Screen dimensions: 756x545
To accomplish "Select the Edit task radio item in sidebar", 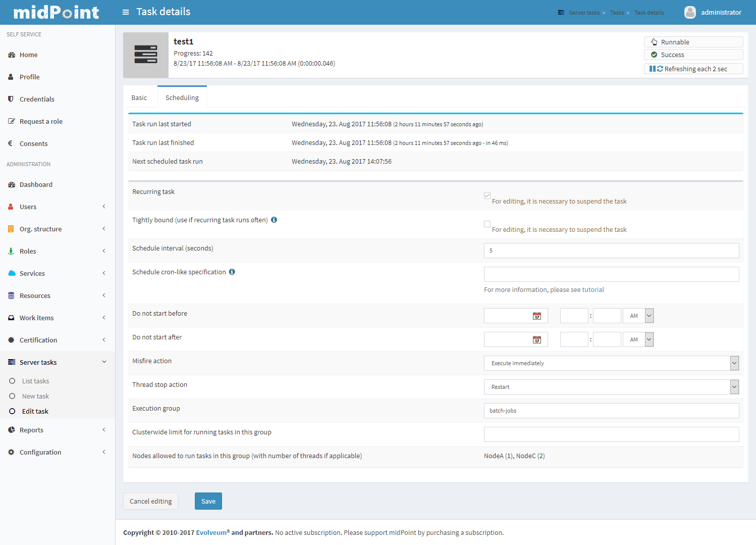I will (13, 411).
